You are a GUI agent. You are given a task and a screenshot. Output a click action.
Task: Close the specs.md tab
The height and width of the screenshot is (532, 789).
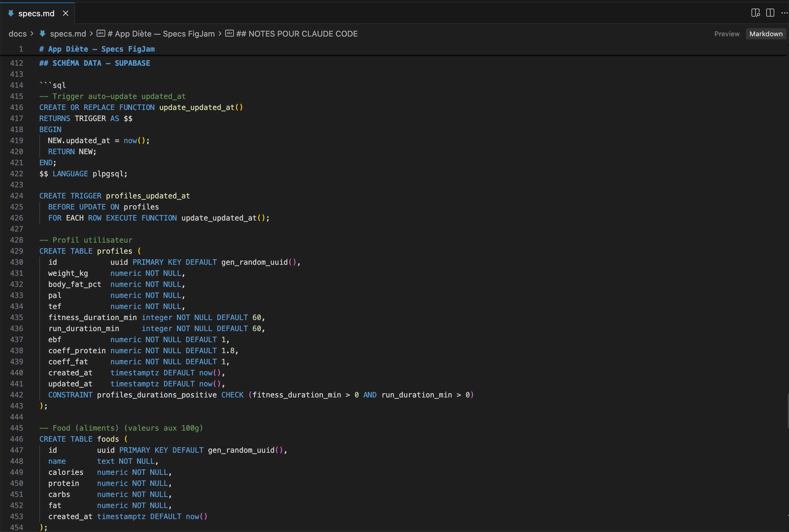(x=65, y=13)
